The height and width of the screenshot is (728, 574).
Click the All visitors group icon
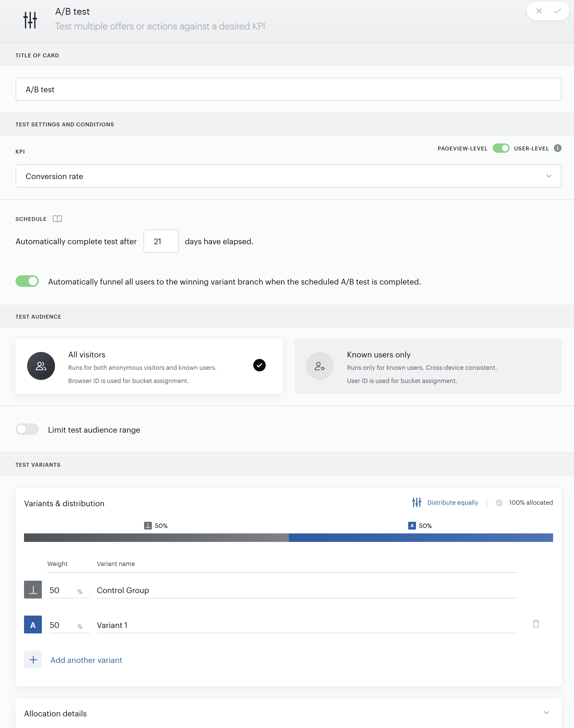tap(41, 366)
